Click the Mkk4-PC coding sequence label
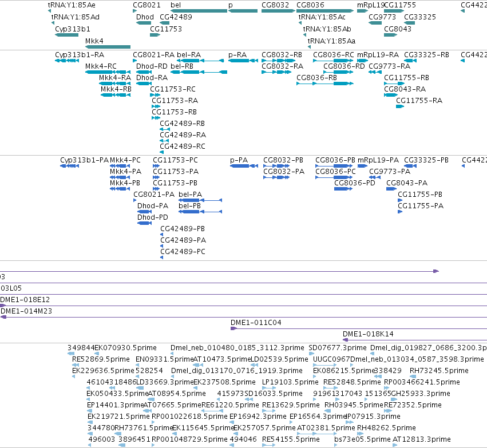Viewport: 487px width, 448px height. 125,160
